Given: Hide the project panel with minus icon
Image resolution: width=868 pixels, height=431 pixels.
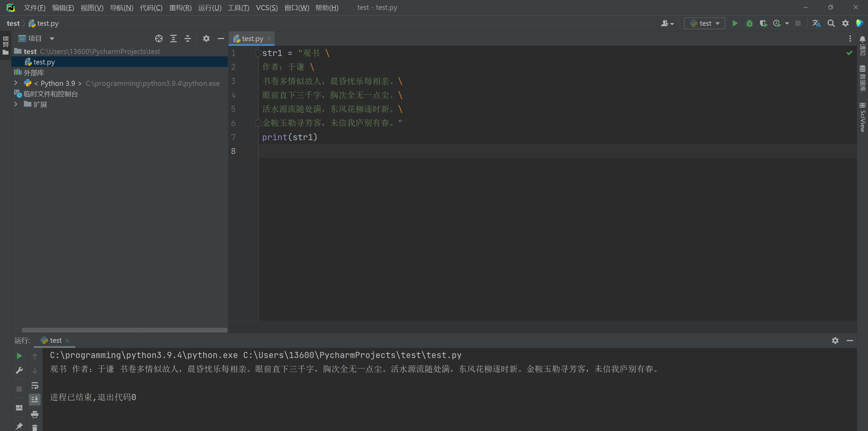Looking at the screenshot, I should coord(221,39).
